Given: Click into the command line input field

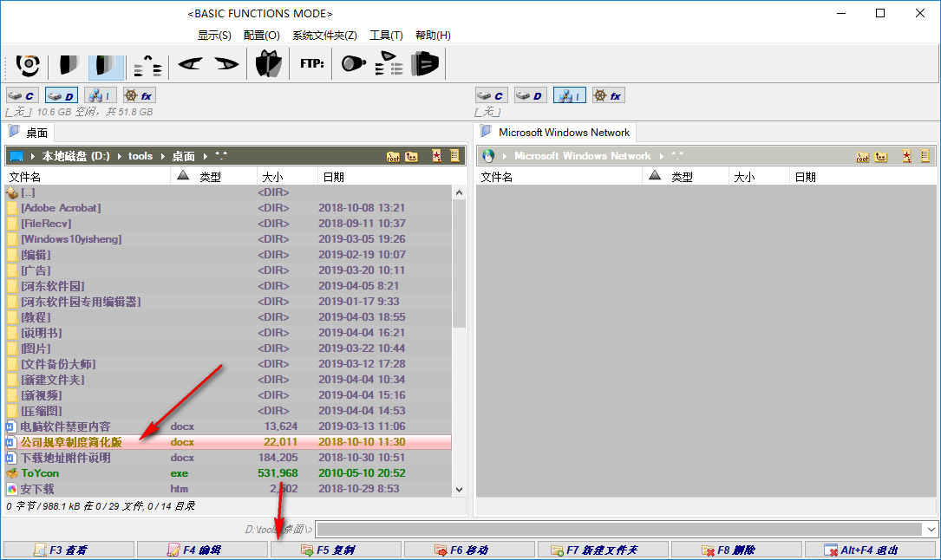Looking at the screenshot, I should tap(620, 530).
